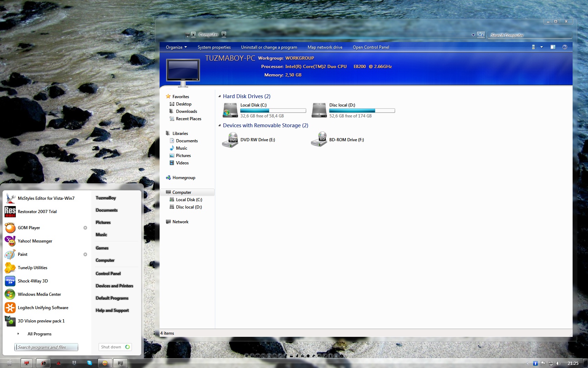Start Paint from the Start menu
Screen dimensions: 588x368
(x=22, y=254)
